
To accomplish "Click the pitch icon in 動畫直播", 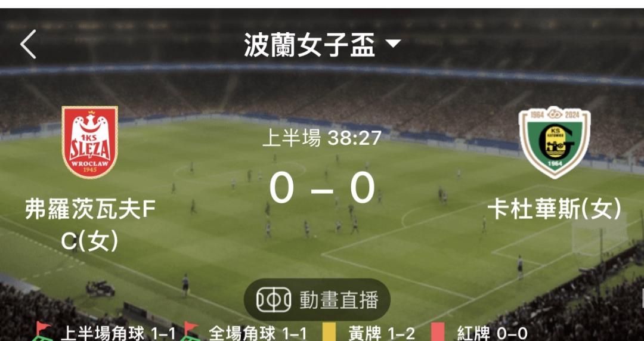I will pyautogui.click(x=274, y=300).
